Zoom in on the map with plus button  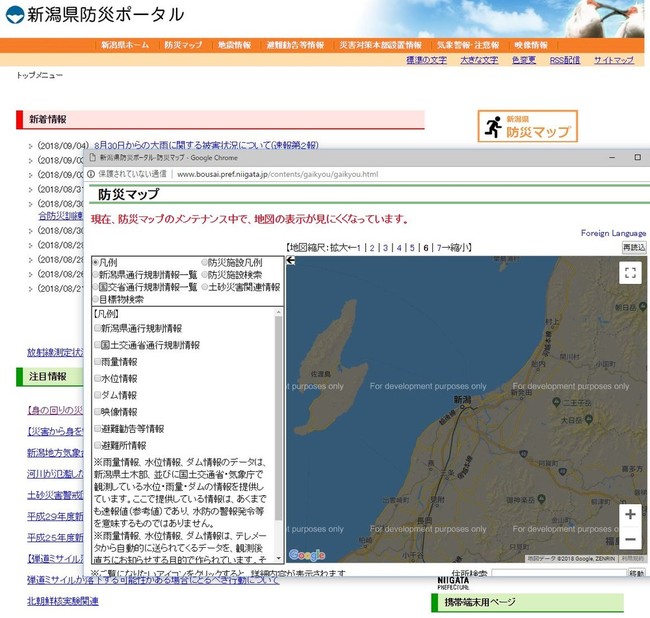pos(630,514)
